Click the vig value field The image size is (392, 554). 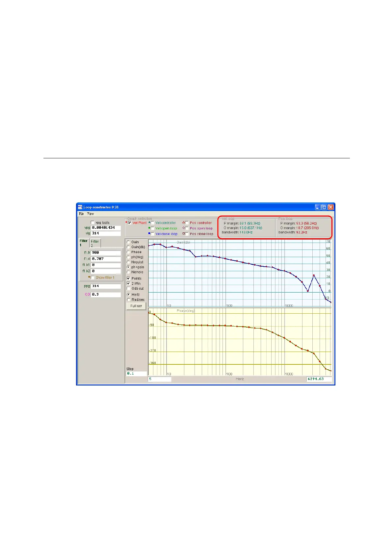point(106,233)
